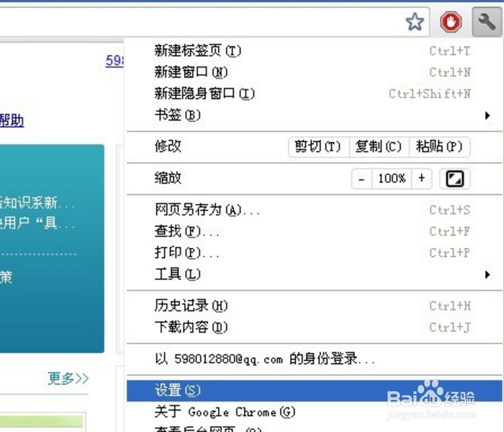
Task: Open the 更多>> link
Action: coord(68,378)
